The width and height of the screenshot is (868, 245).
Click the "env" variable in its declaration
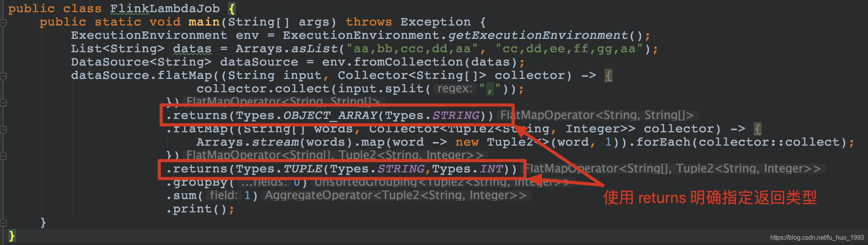point(247,35)
